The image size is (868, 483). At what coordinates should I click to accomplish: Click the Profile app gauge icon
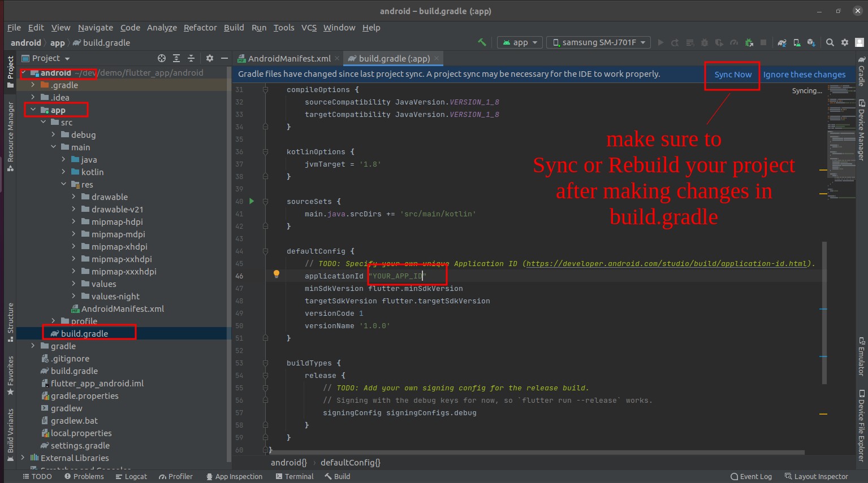click(x=734, y=42)
